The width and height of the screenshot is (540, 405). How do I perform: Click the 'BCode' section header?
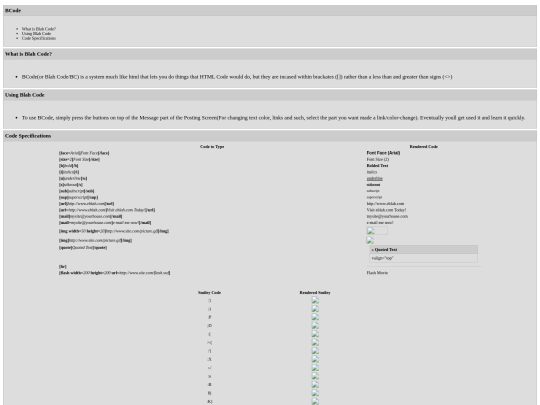click(x=270, y=11)
